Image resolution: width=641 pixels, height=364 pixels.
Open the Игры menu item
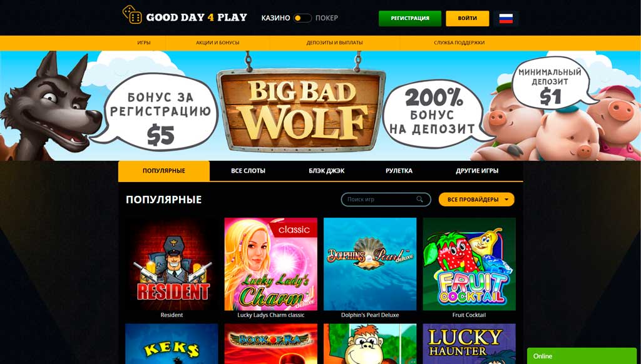[144, 43]
